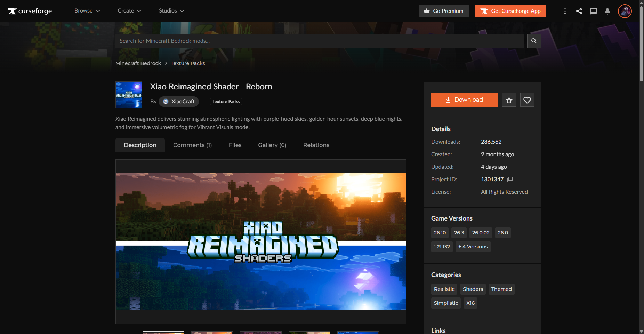
Task: Select the downloads count 286,562
Action: pyautogui.click(x=491, y=142)
